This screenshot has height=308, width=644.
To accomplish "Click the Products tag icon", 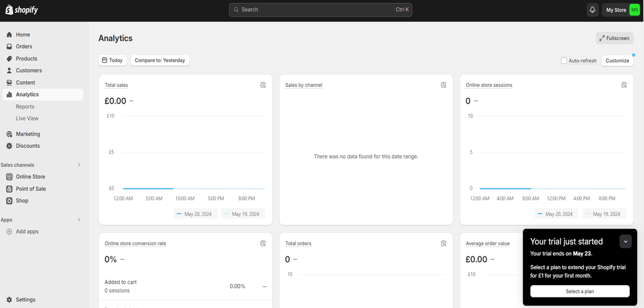I will pyautogui.click(x=9, y=59).
